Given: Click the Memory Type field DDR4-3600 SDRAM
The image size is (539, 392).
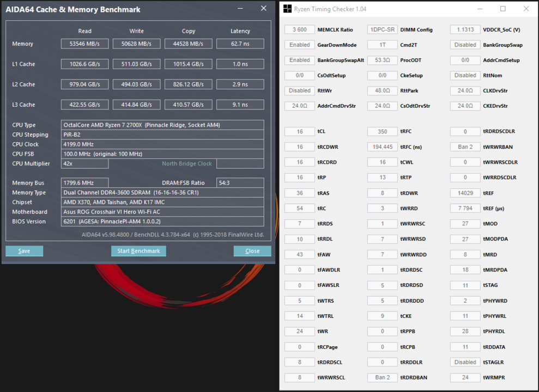Looking at the screenshot, I should (162, 193).
